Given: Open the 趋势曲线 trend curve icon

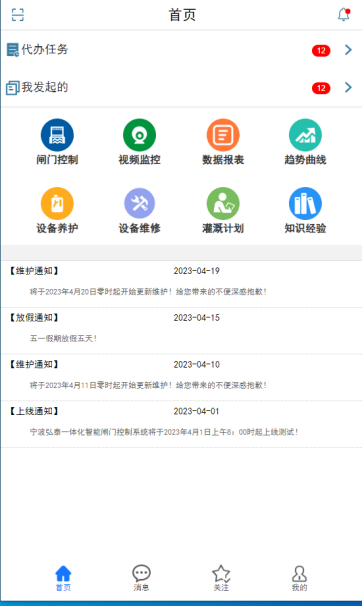Looking at the screenshot, I should pyautogui.click(x=305, y=135).
